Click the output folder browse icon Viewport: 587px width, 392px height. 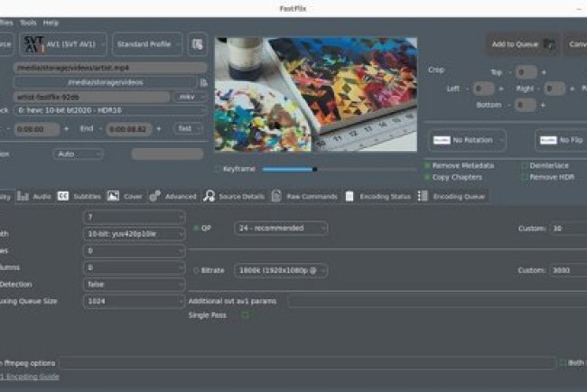click(204, 82)
